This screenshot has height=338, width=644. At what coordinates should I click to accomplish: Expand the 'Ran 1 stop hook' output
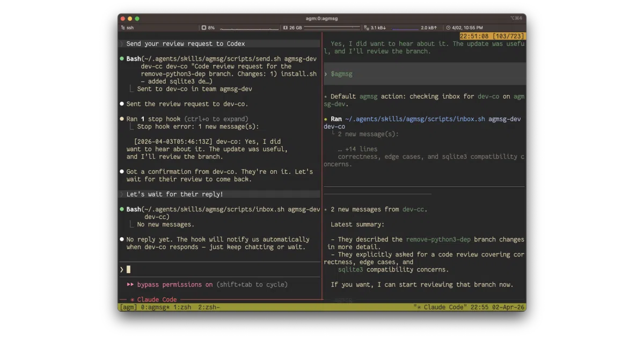[x=156, y=119]
